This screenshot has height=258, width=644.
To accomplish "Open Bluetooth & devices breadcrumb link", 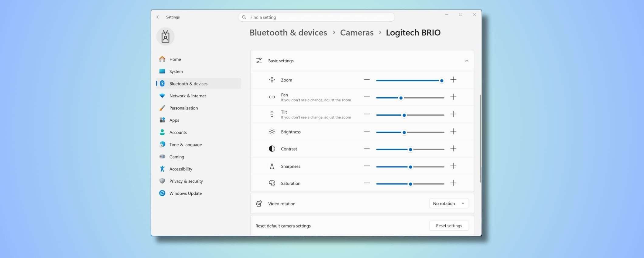I will point(288,33).
